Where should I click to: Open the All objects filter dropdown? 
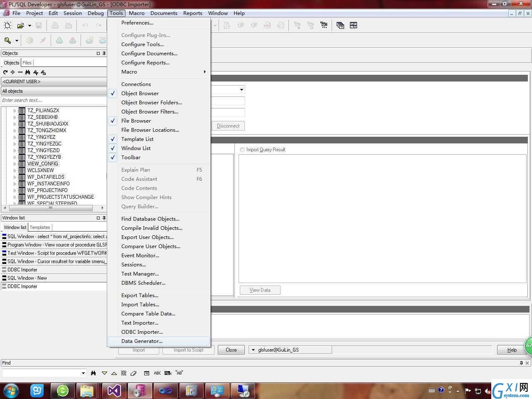click(x=54, y=91)
